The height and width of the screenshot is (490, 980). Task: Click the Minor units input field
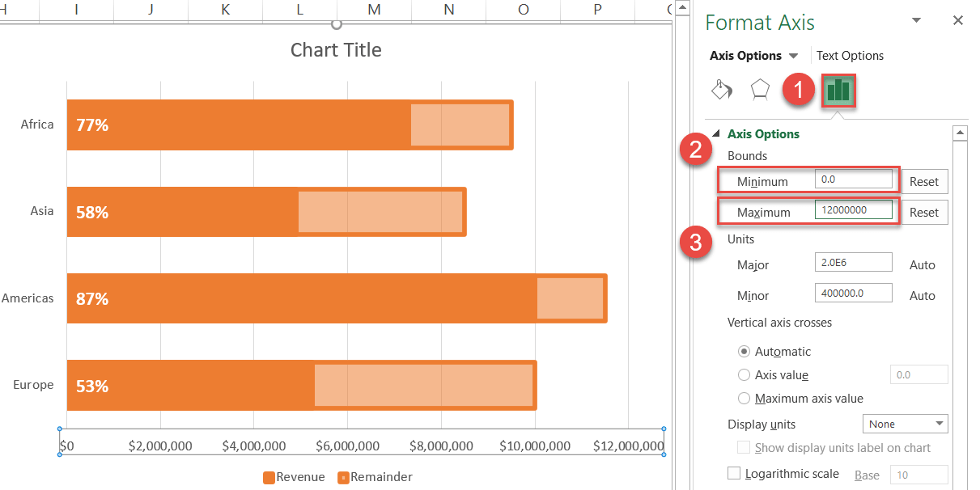click(853, 294)
